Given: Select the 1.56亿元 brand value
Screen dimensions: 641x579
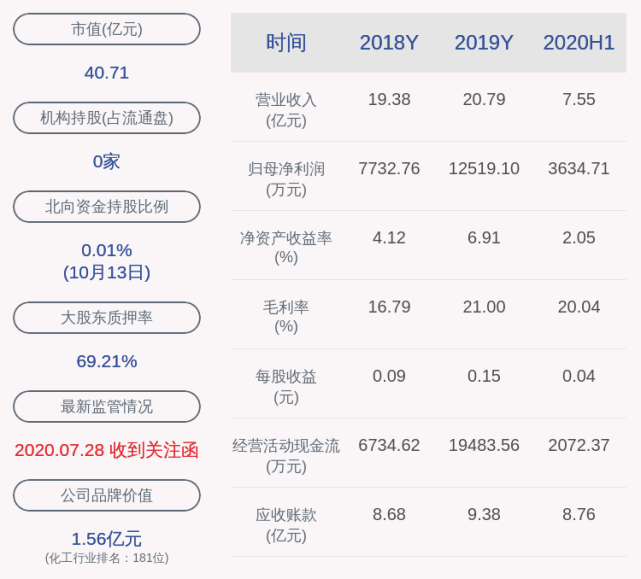Looking at the screenshot, I should coord(107,539).
